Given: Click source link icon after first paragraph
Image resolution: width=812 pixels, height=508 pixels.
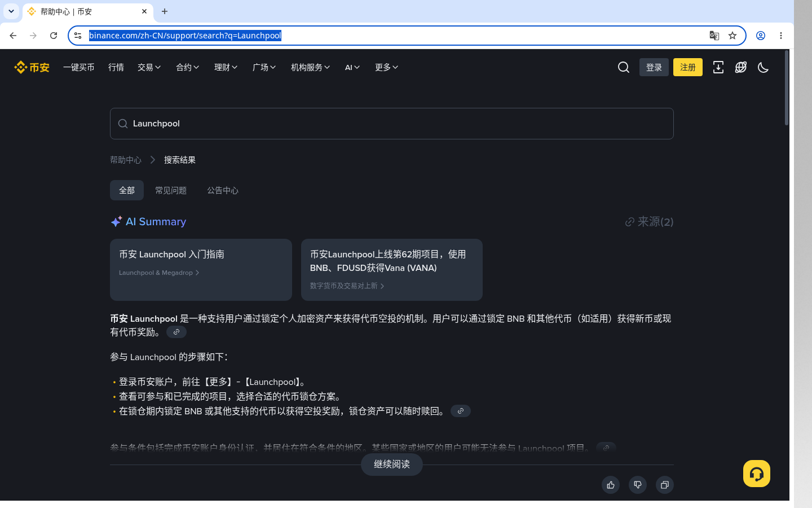Looking at the screenshot, I should click(176, 332).
